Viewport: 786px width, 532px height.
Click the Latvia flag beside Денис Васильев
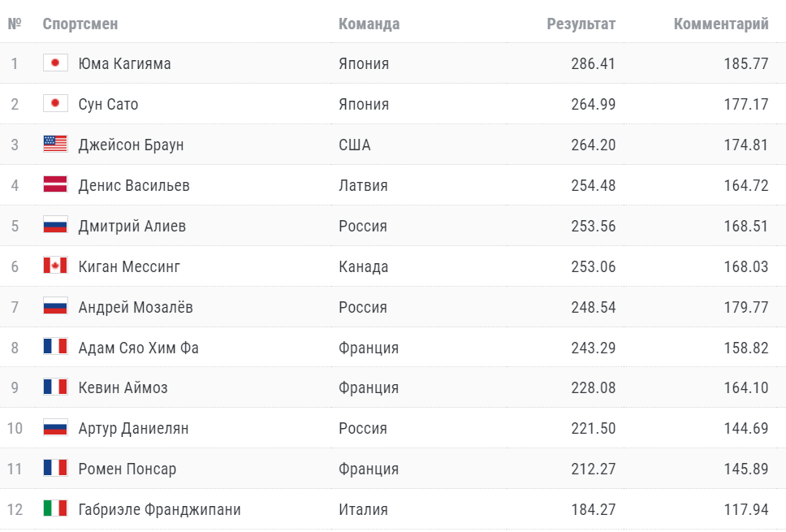pos(55,185)
